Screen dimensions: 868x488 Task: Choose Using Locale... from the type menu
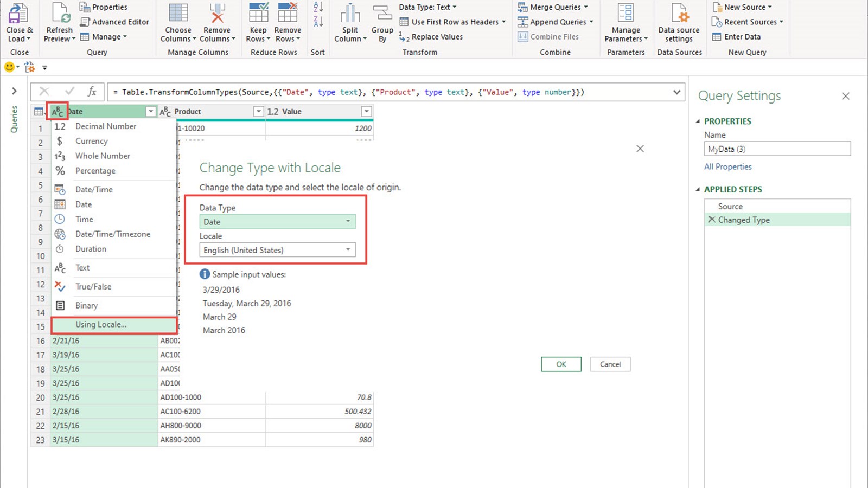(x=101, y=325)
